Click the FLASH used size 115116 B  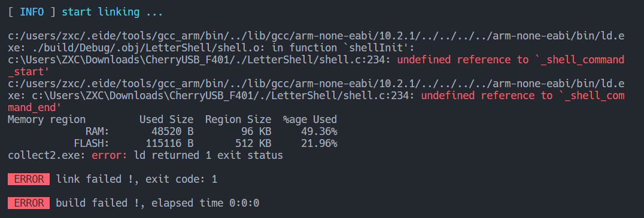[169, 143]
